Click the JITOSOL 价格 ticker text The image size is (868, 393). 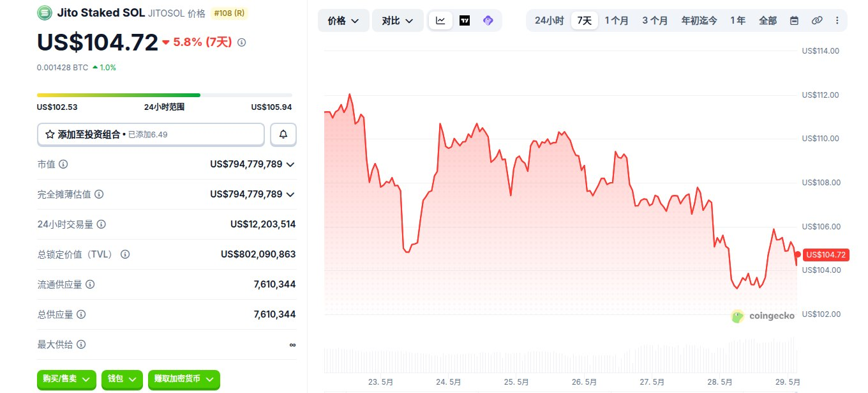click(177, 12)
